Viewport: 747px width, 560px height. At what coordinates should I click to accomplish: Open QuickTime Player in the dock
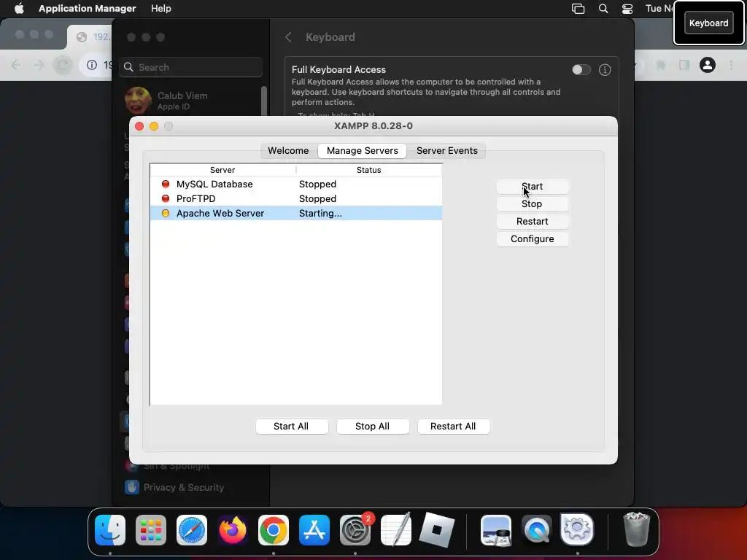click(x=537, y=529)
